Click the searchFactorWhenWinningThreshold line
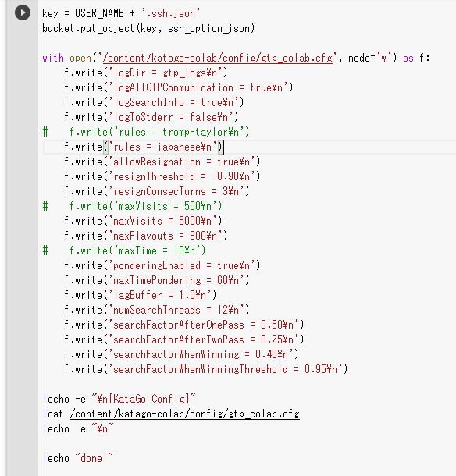 click(205, 369)
